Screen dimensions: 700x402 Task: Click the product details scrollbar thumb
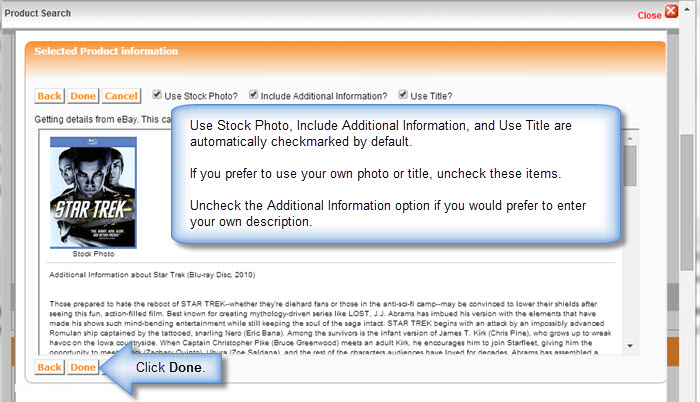pyautogui.click(x=630, y=166)
